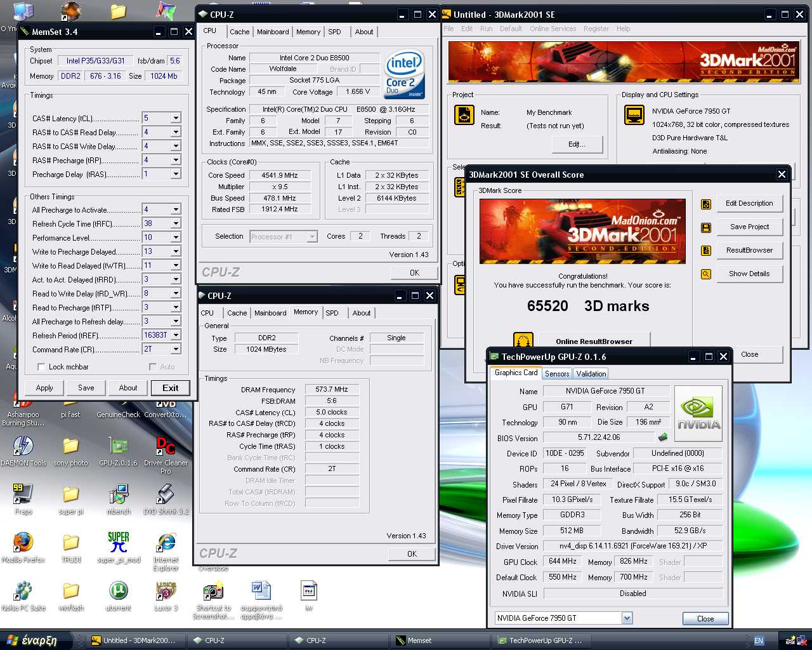Click the ResultBrowser icon beside its button
The width and height of the screenshot is (812, 650).
click(x=705, y=251)
